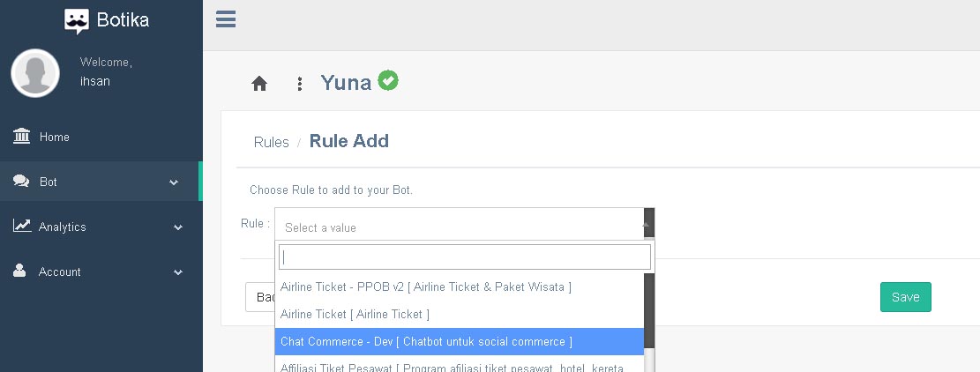Close the Select a value dropdown
The height and width of the screenshot is (372, 980).
647,226
